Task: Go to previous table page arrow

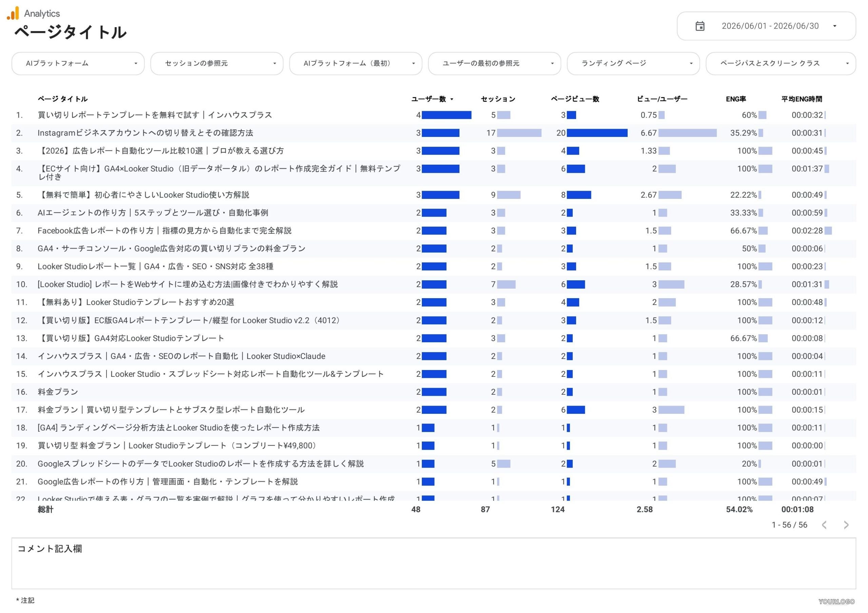Action: 824,525
